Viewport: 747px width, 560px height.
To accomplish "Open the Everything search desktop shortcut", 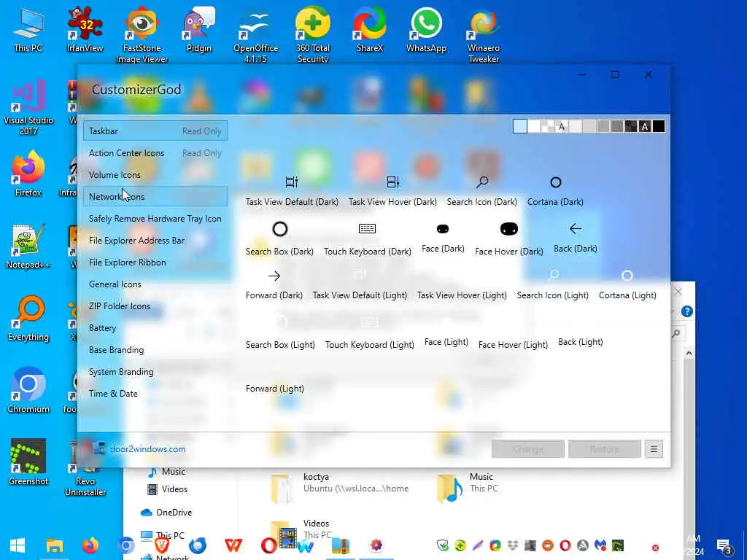I will click(28, 318).
